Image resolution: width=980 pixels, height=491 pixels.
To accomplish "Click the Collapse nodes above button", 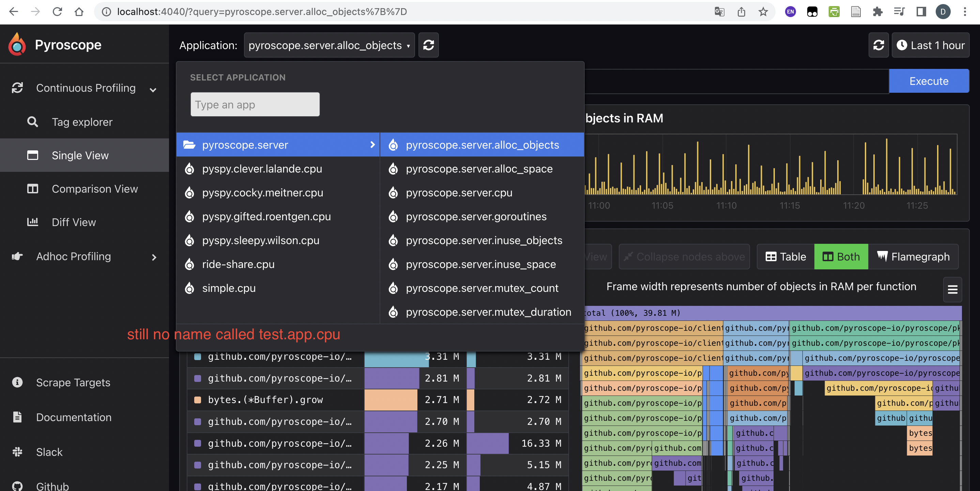I will 684,256.
